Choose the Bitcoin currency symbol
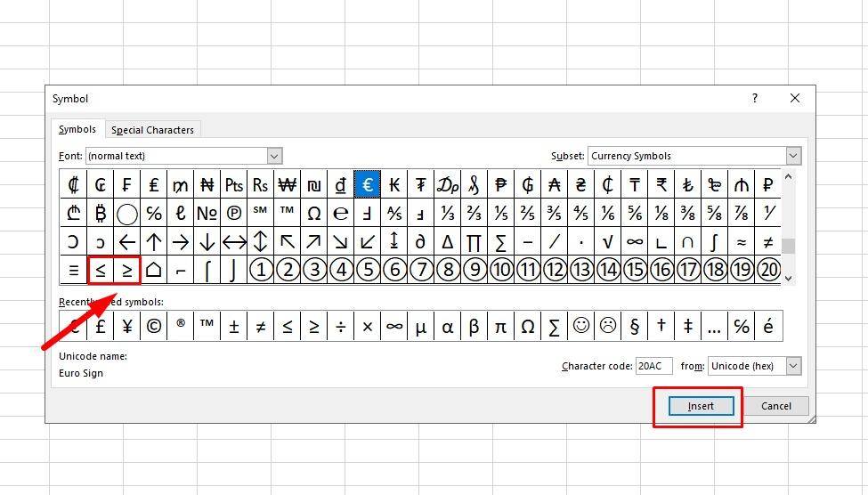The height and width of the screenshot is (495, 868). (x=101, y=213)
